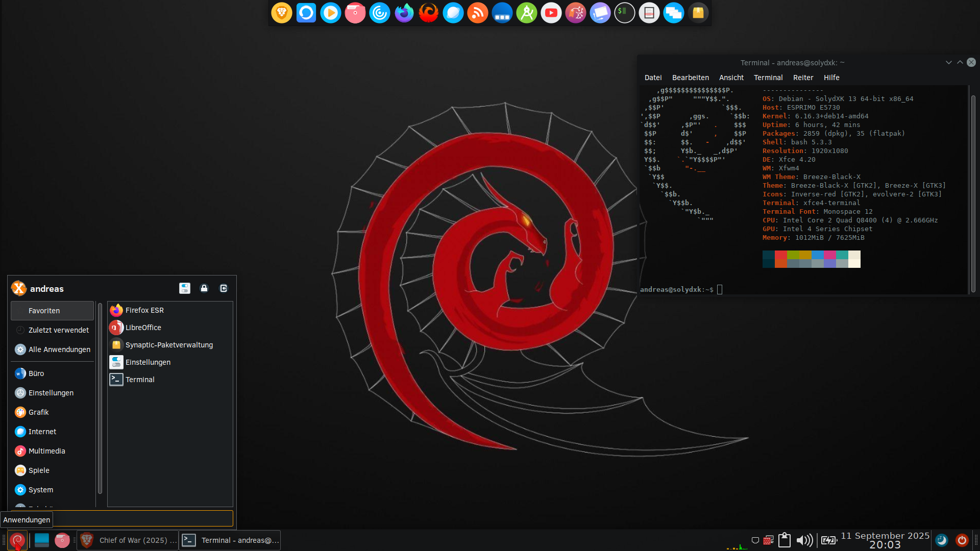Open Firefox from the top dock

pos(404,13)
